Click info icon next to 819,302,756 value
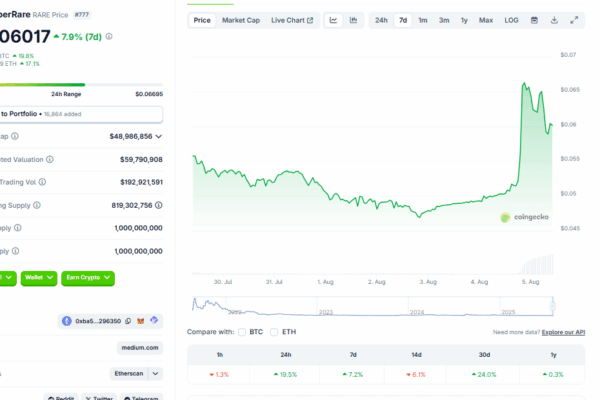This screenshot has height=400, width=600. tap(159, 205)
